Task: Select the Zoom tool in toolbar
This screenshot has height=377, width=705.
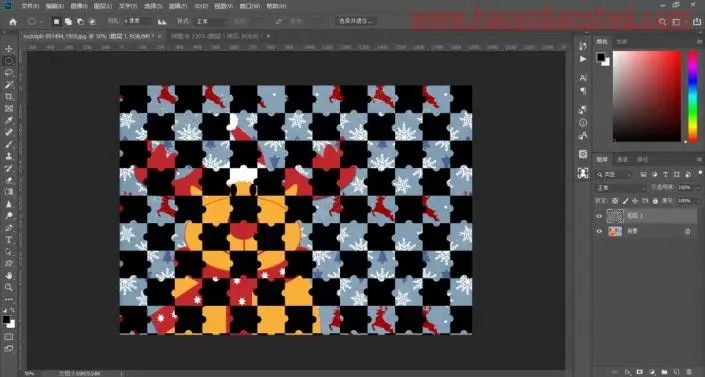Action: point(9,287)
